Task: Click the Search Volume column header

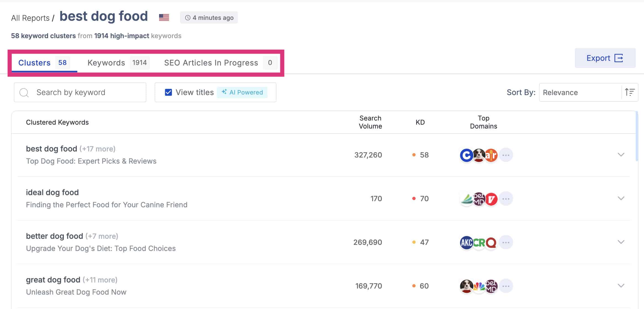Action: point(370,122)
